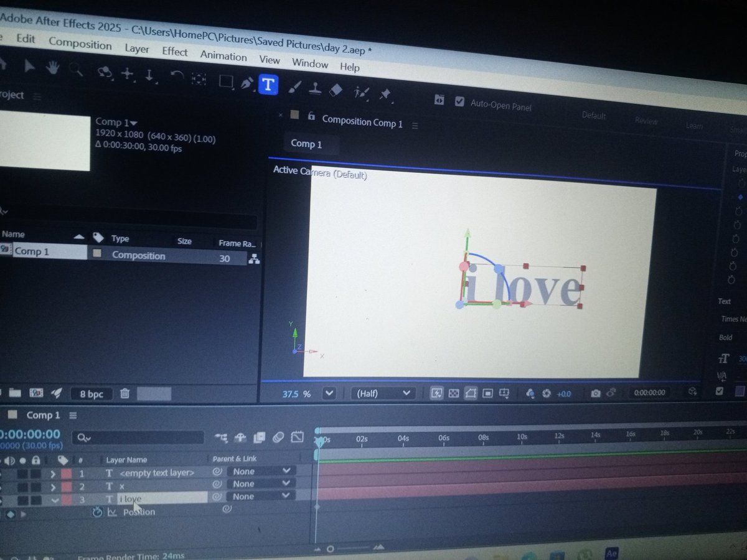Open the 8 bpc color depth setting
This screenshot has height=560, width=747.
coord(91,394)
